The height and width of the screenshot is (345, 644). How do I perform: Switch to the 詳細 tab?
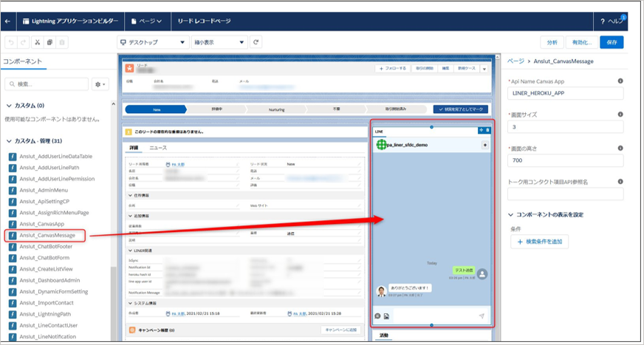134,148
